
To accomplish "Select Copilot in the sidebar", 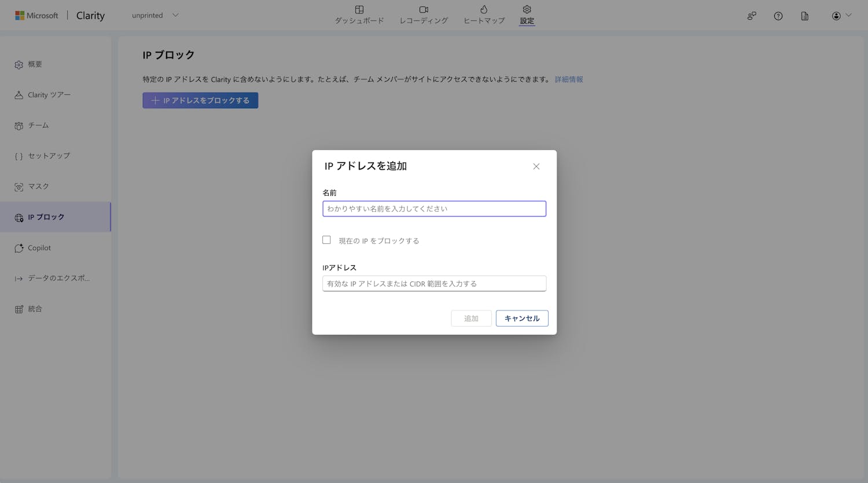I will (x=39, y=248).
